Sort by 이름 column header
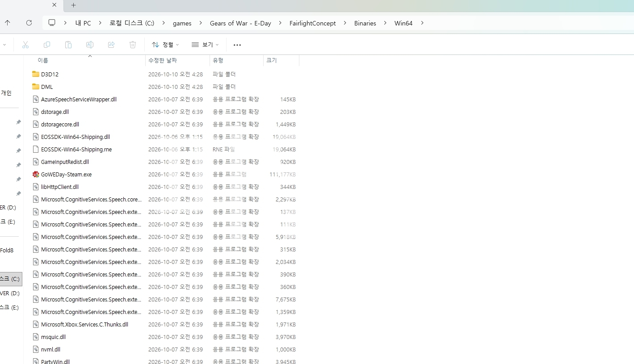The width and height of the screenshot is (634, 364). pos(43,60)
